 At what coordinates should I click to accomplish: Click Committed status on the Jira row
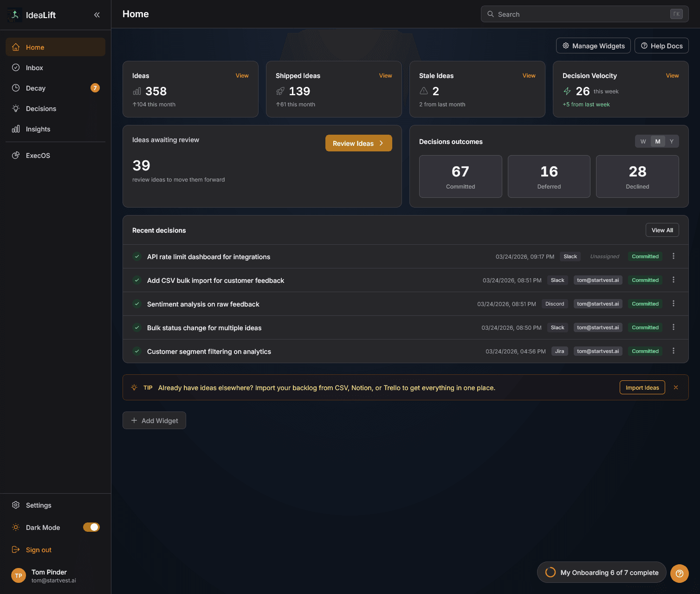[x=645, y=351]
